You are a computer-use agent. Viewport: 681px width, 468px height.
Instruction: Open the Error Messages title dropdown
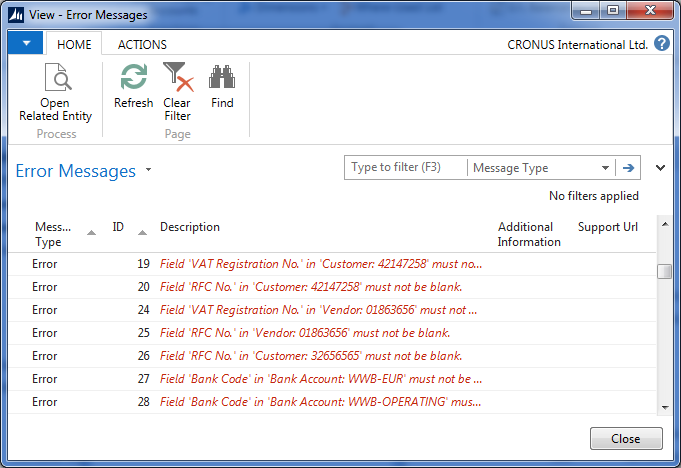tap(149, 170)
